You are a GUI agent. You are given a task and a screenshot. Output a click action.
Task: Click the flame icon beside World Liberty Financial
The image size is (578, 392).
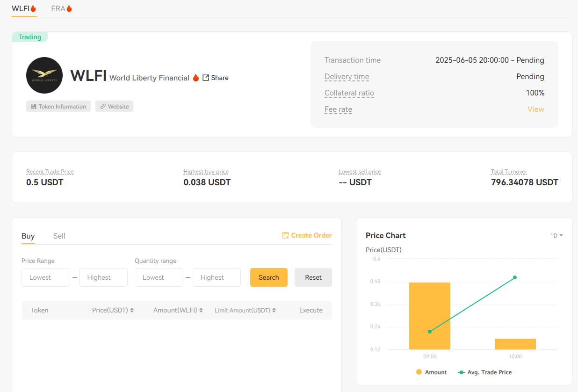(x=196, y=78)
